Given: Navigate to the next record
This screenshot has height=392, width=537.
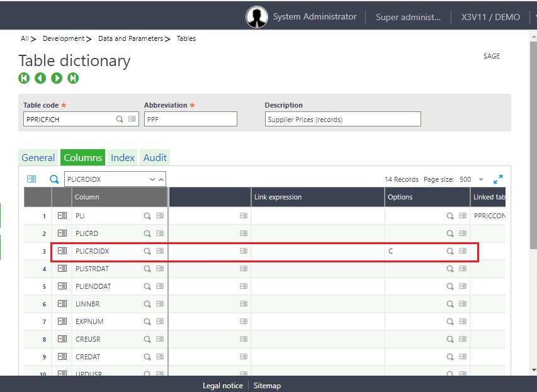Looking at the screenshot, I should pyautogui.click(x=57, y=78).
